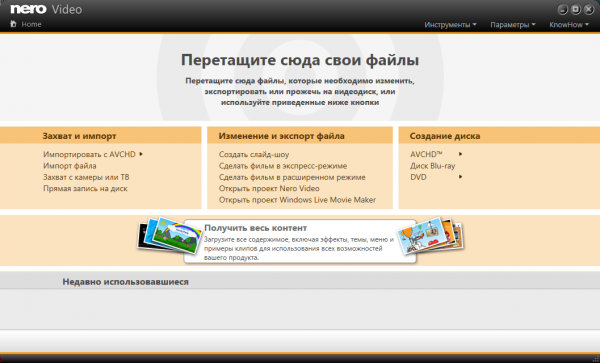Click Создать слайд-шоу

click(x=254, y=155)
